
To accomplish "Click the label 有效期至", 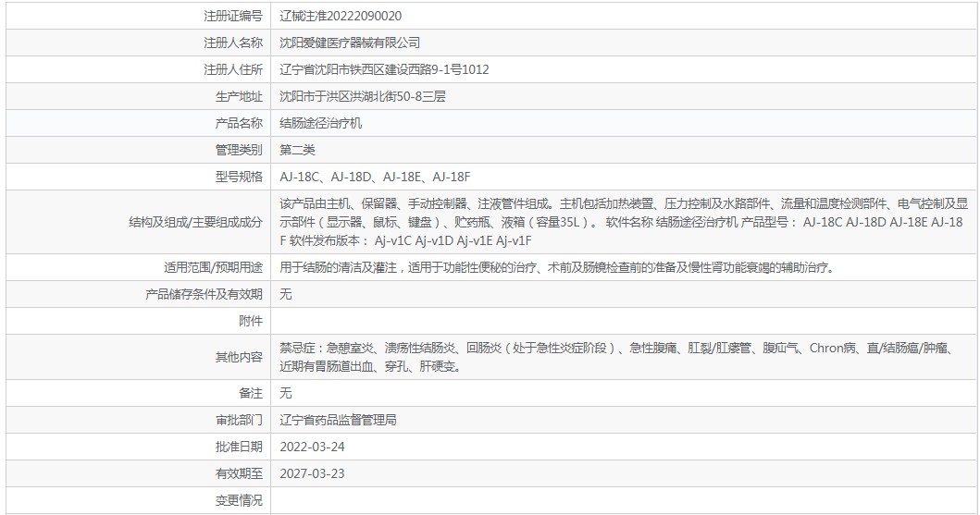I will coord(239,473).
